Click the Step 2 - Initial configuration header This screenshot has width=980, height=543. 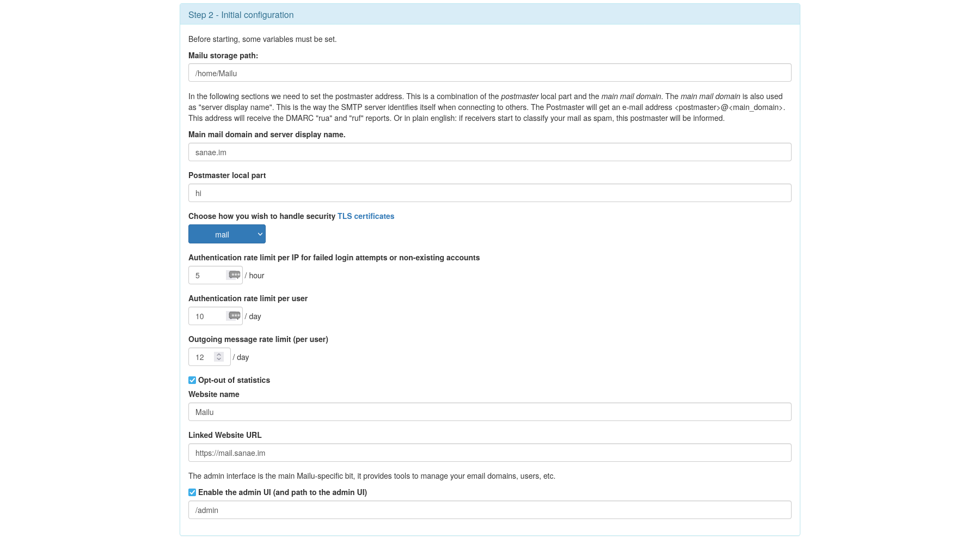[x=241, y=15]
